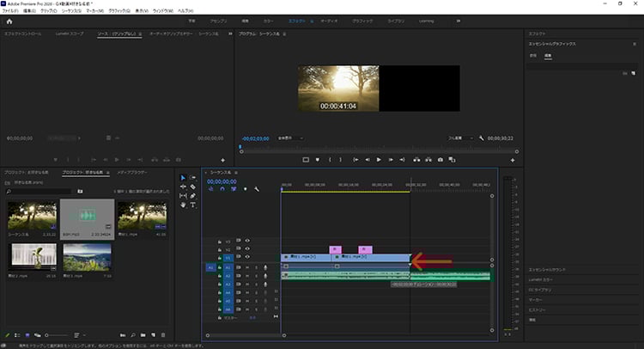This screenshot has width=644, height=349.
Task: Open Program monitor settings wrench
Action: coord(481,138)
